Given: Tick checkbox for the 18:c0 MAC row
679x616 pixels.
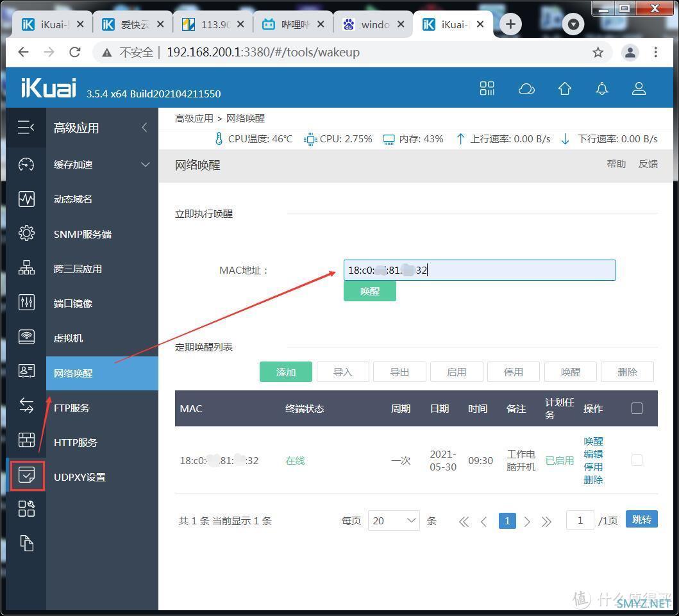Looking at the screenshot, I should tap(637, 460).
